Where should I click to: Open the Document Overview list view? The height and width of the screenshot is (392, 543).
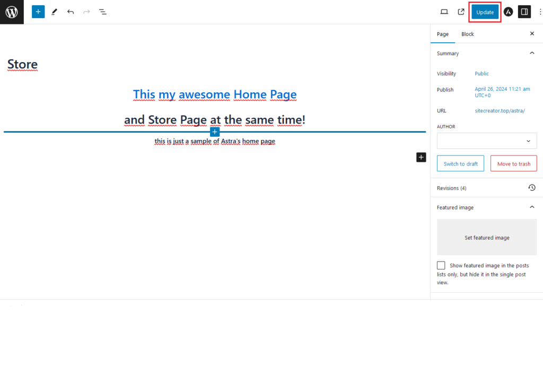click(103, 12)
